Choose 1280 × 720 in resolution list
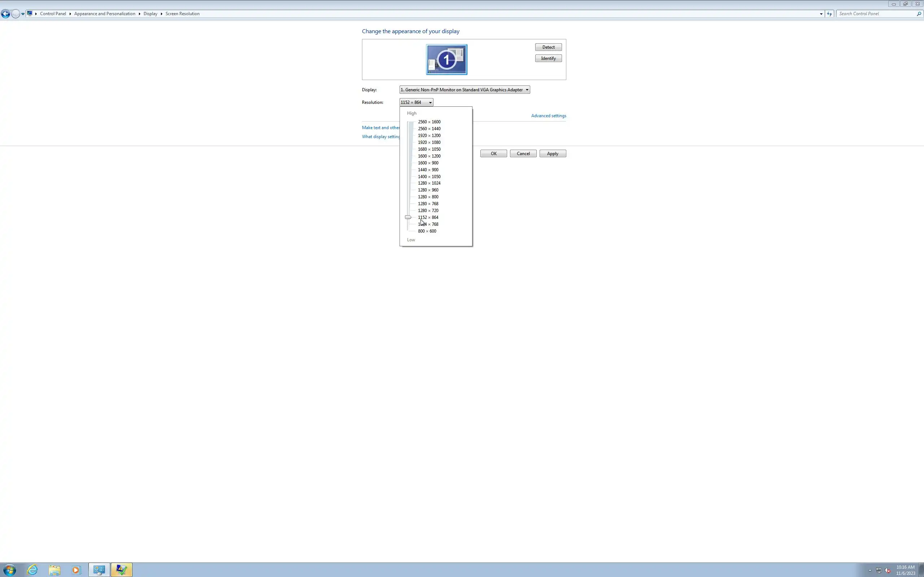Image resolution: width=924 pixels, height=577 pixels. tap(428, 211)
